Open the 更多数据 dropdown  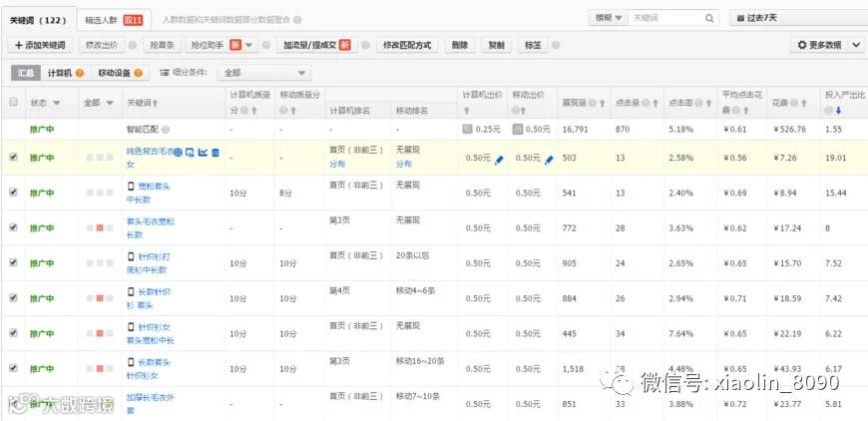coord(827,45)
